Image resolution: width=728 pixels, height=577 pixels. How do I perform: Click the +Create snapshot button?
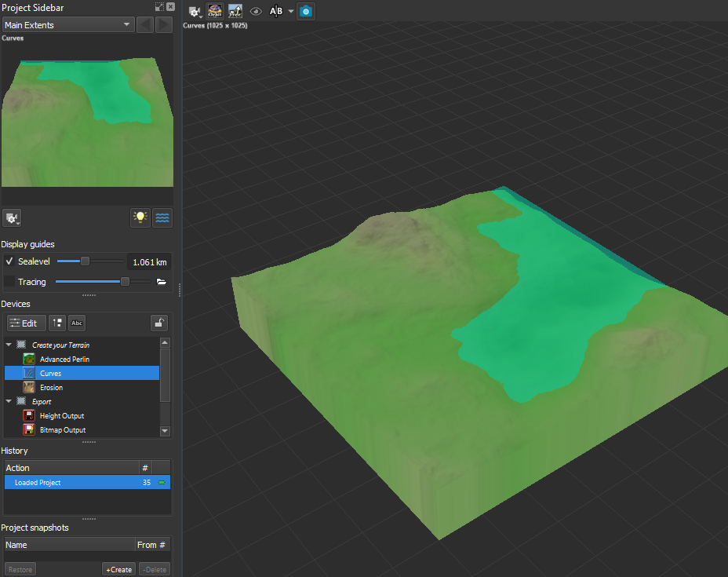[118, 569]
